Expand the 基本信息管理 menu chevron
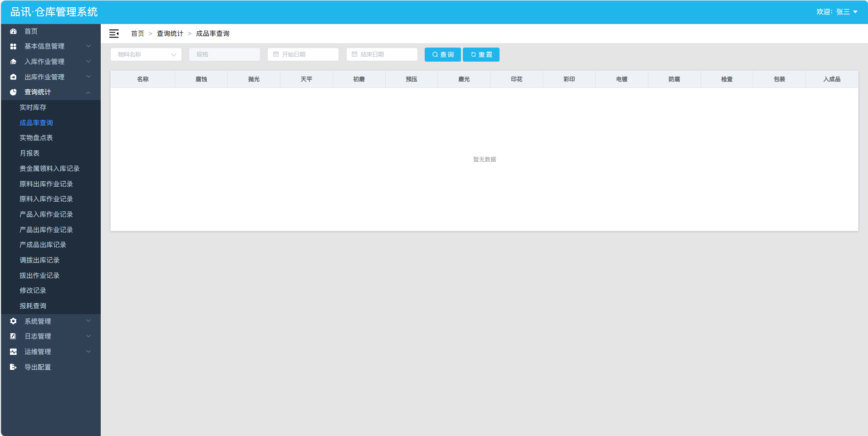Screen dimensions: 868x436 pos(88,46)
